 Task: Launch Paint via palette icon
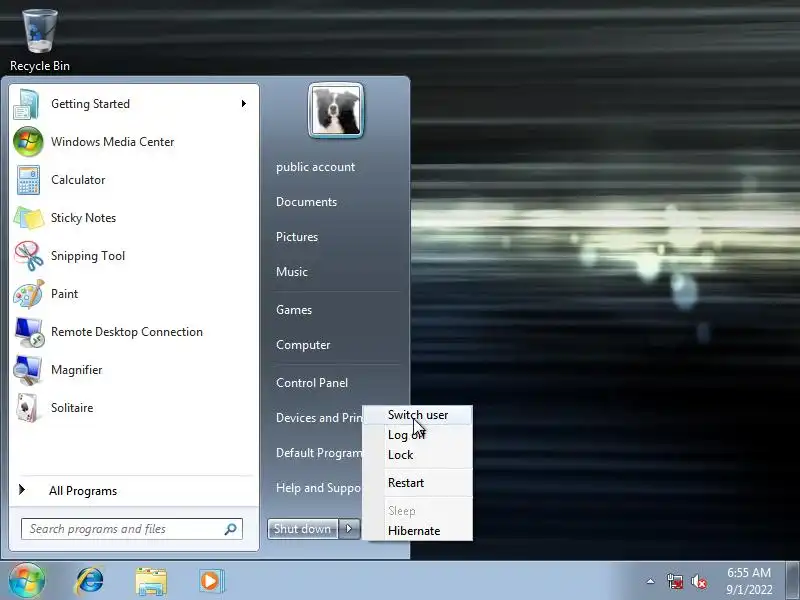pyautogui.click(x=28, y=294)
